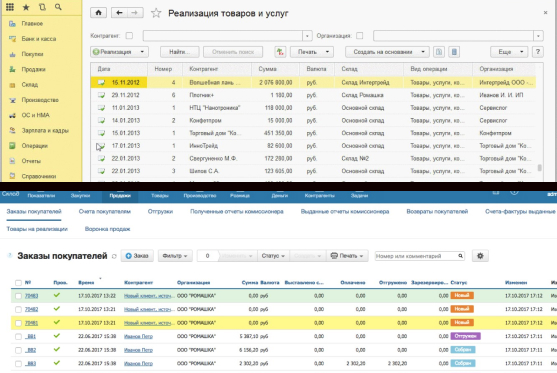Screen dimensions: 557x373
Task: Open ОС и НМА section
Action: 36,115
